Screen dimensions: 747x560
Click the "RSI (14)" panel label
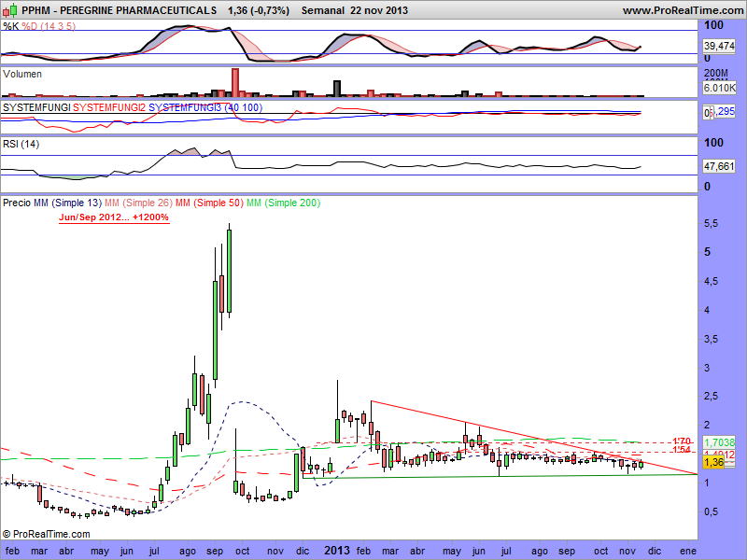pos(21,144)
